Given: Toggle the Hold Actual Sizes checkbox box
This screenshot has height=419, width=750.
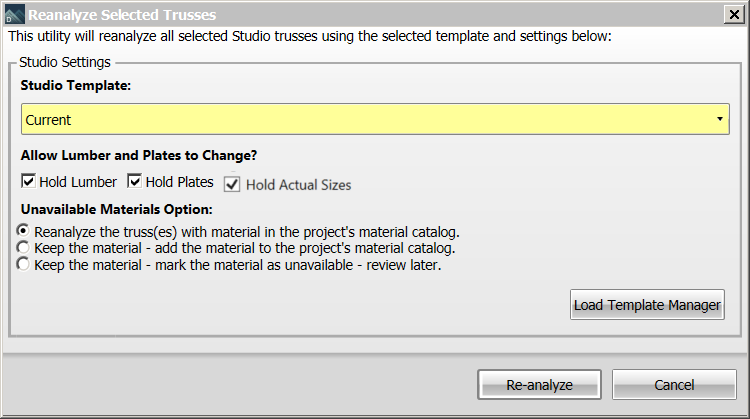Looking at the screenshot, I should tap(232, 185).
